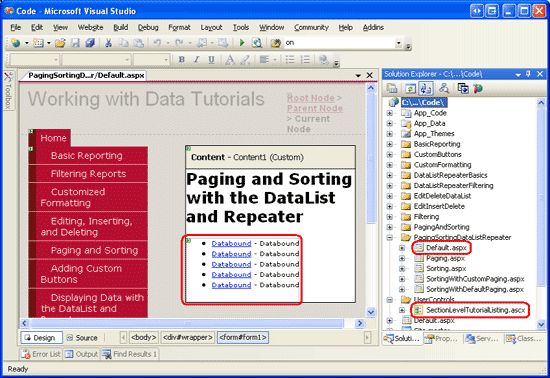Viewport: 550px width, 378px height.
Task: Click the Copy toolbar icon
Action: 124,43
